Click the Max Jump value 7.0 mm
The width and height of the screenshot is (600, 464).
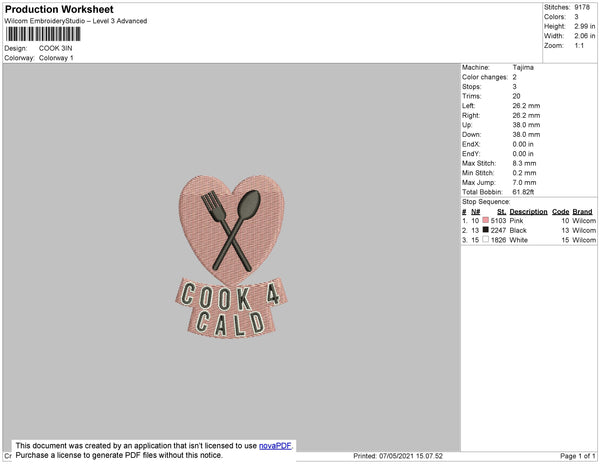(524, 182)
